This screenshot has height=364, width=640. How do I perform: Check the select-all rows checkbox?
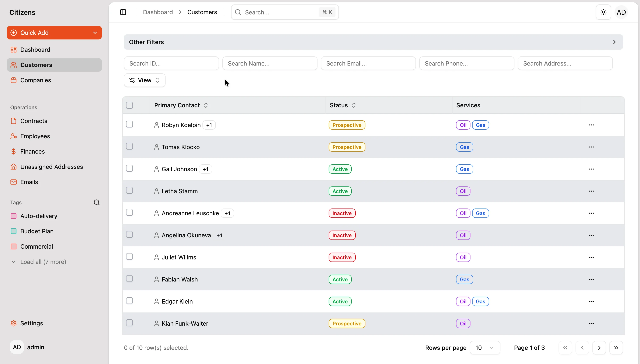[x=129, y=105]
